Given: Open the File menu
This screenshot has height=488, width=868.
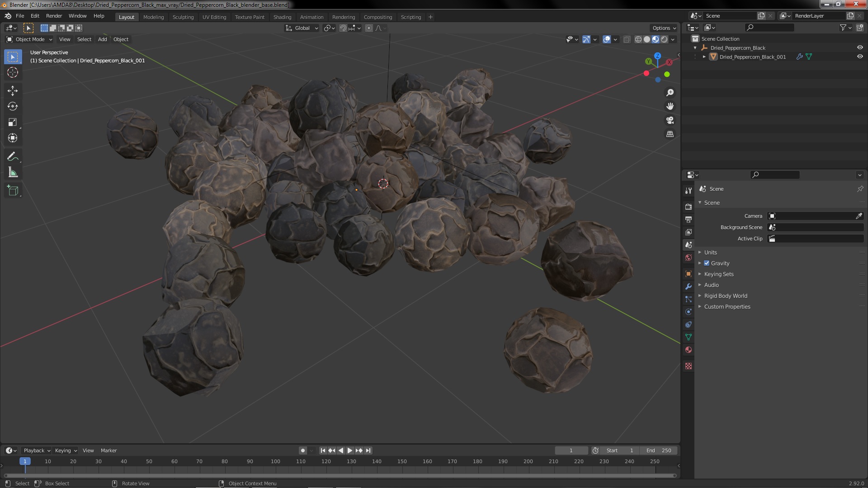Looking at the screenshot, I should [20, 16].
